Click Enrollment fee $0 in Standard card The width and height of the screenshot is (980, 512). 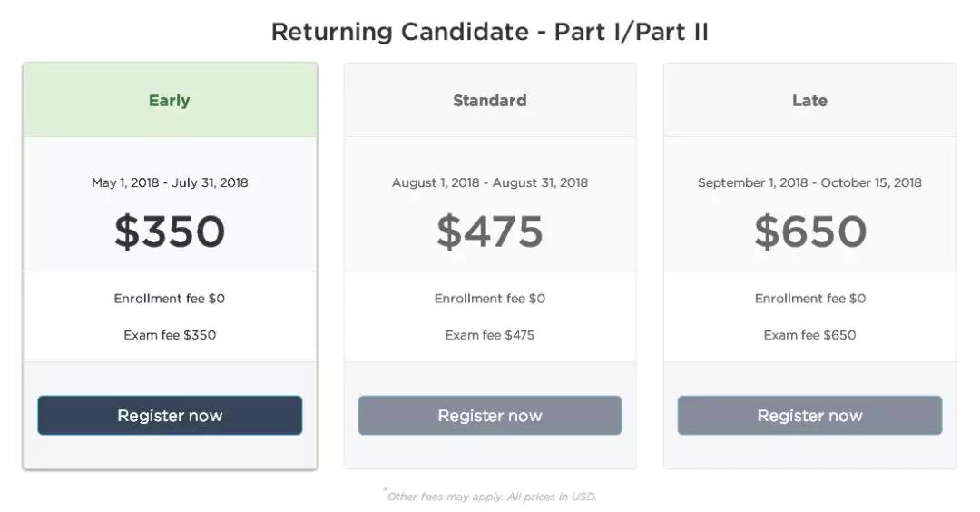point(490,299)
